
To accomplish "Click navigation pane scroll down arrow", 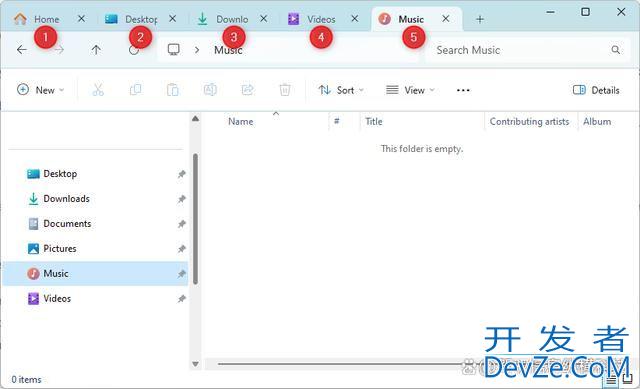I will [x=196, y=364].
